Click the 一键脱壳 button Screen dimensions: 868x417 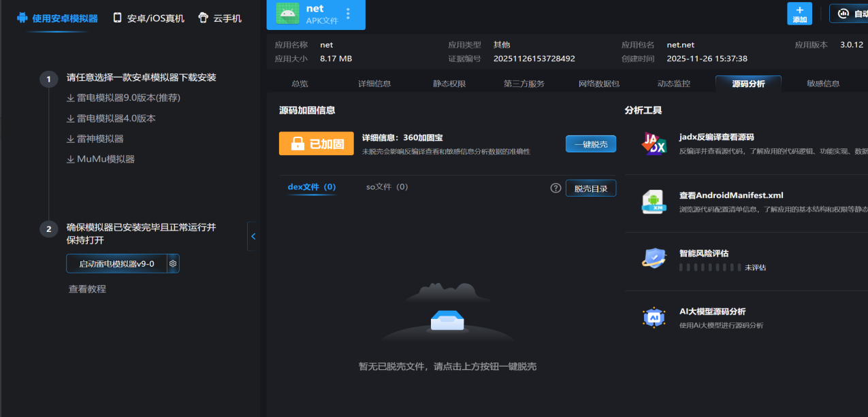pyautogui.click(x=590, y=144)
